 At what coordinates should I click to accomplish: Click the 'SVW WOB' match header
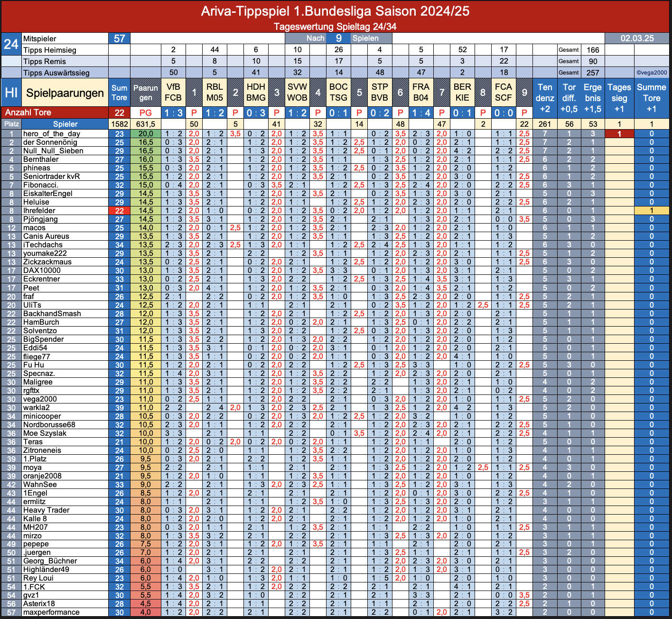297,93
